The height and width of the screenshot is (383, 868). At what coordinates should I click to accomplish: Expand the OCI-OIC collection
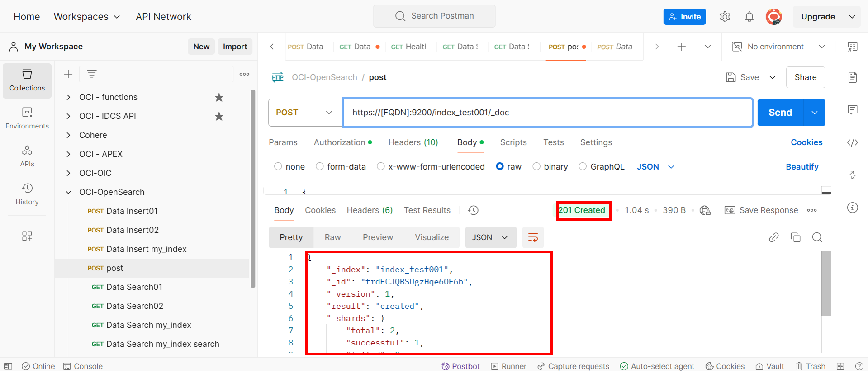click(x=68, y=173)
